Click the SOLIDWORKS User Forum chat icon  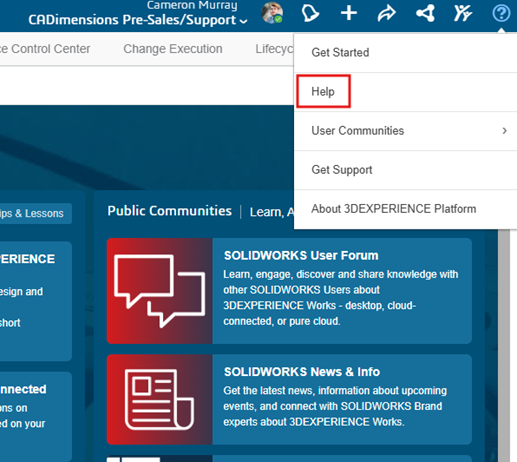coord(160,291)
